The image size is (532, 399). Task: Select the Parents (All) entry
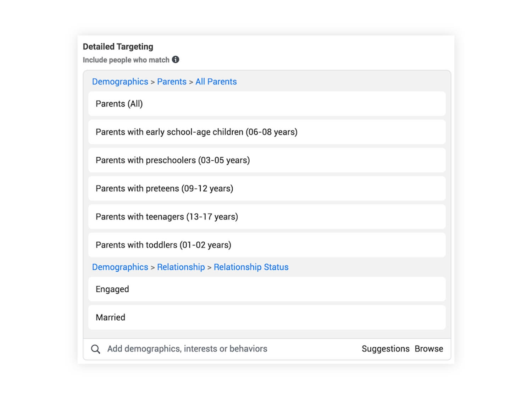(267, 104)
